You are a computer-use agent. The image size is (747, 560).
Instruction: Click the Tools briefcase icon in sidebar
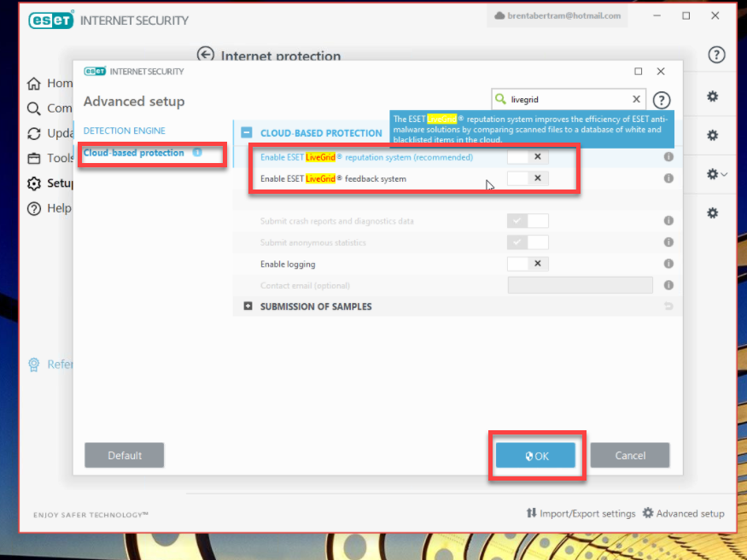pyautogui.click(x=34, y=158)
